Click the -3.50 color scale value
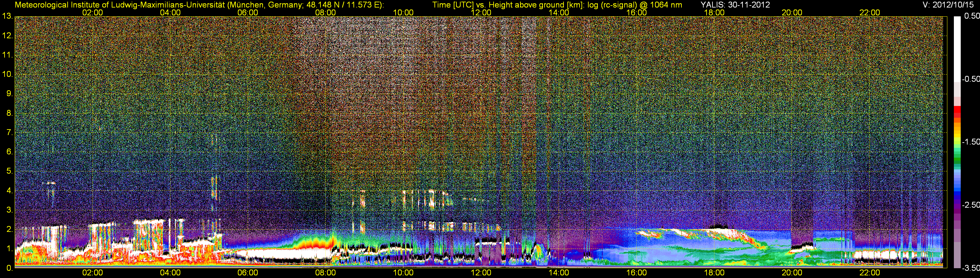The width and height of the screenshot is (980, 278). coord(971,268)
